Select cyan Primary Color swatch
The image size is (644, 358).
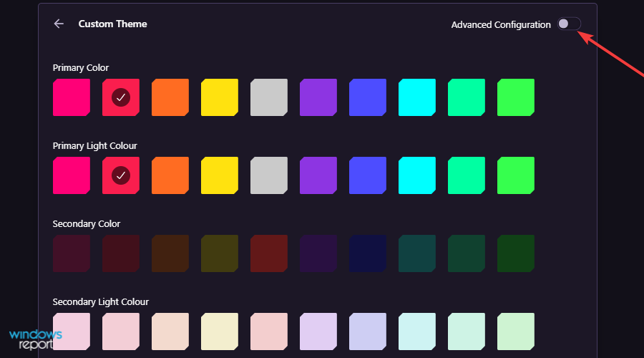pyautogui.click(x=417, y=97)
